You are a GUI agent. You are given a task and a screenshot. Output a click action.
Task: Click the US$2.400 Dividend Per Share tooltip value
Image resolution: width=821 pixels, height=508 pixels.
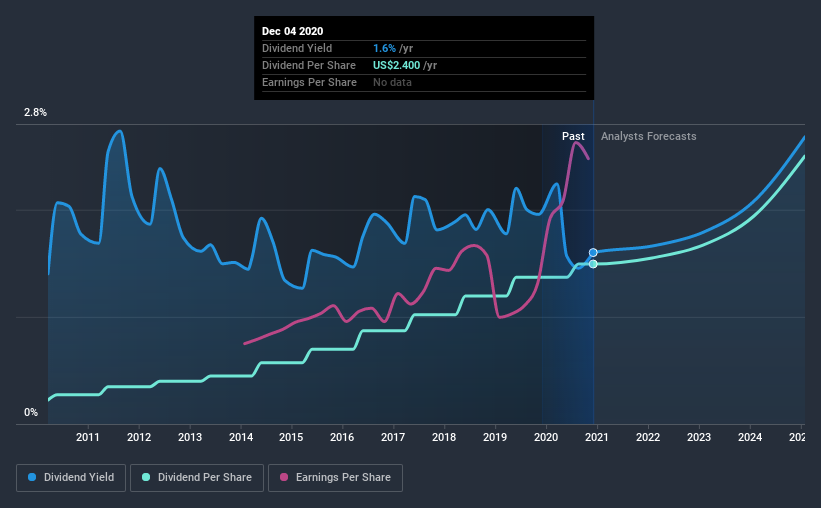pos(396,65)
